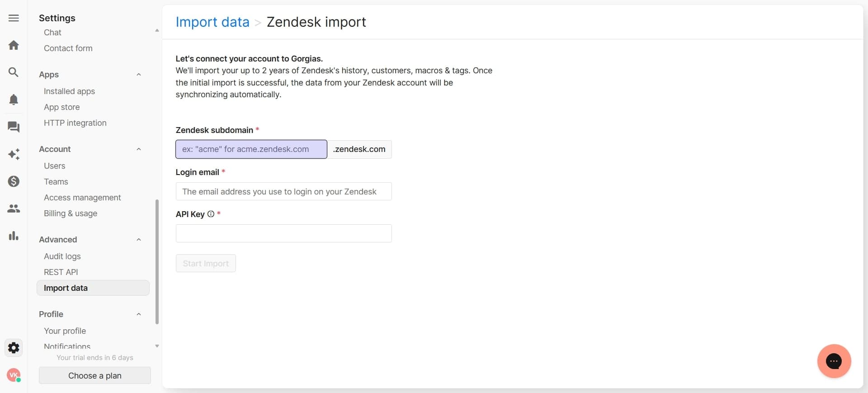
Task: Collapse the Profile section
Action: click(x=139, y=314)
